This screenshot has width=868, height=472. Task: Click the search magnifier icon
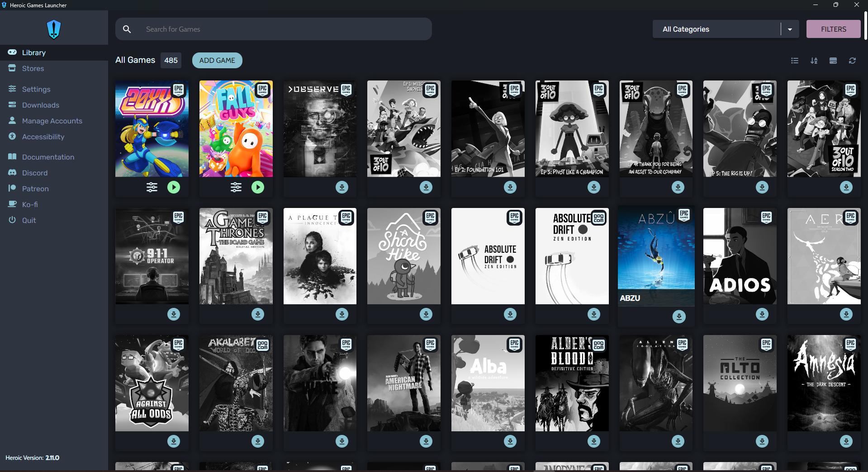tap(127, 29)
